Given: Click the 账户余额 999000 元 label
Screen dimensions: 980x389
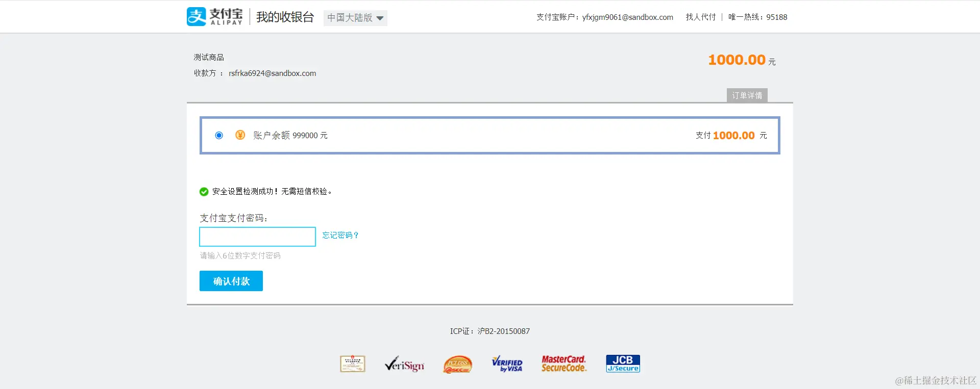Looking at the screenshot, I should pos(290,135).
